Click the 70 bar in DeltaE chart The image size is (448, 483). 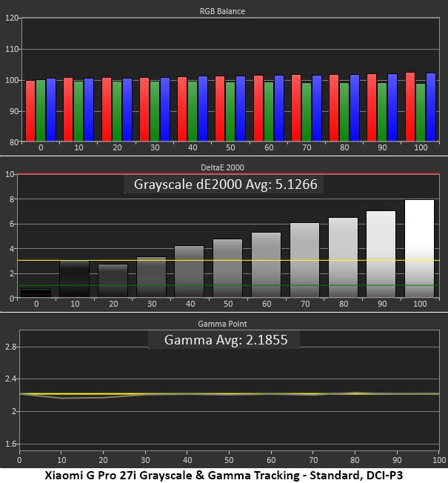click(304, 260)
